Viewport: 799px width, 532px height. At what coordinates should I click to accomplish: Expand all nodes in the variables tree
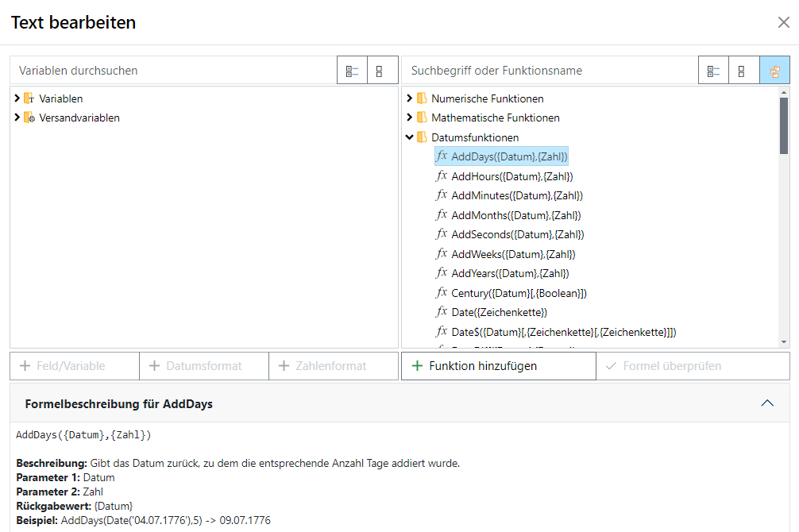352,71
